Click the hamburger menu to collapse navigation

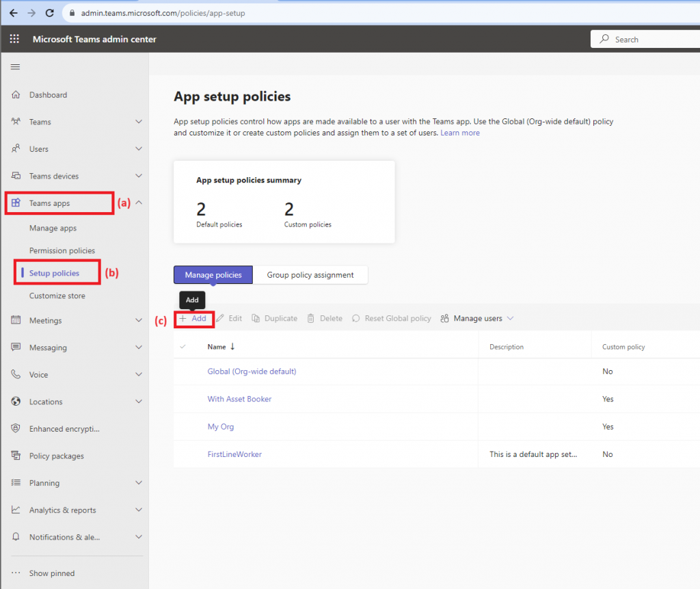click(x=14, y=66)
